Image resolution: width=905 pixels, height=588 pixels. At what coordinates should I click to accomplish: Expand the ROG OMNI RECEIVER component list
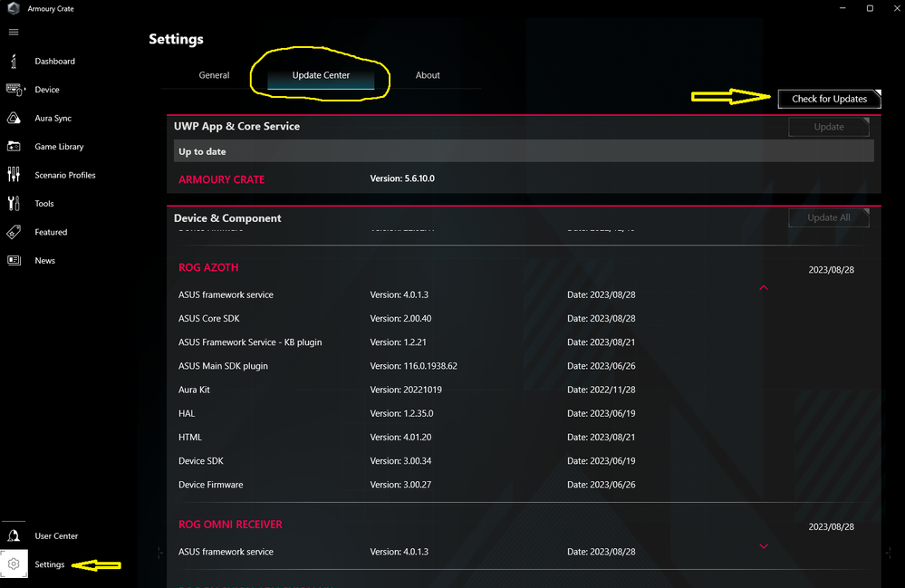point(764,546)
